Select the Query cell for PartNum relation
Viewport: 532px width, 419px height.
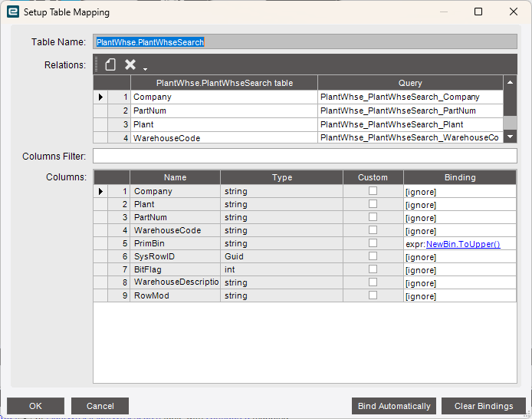coord(410,111)
